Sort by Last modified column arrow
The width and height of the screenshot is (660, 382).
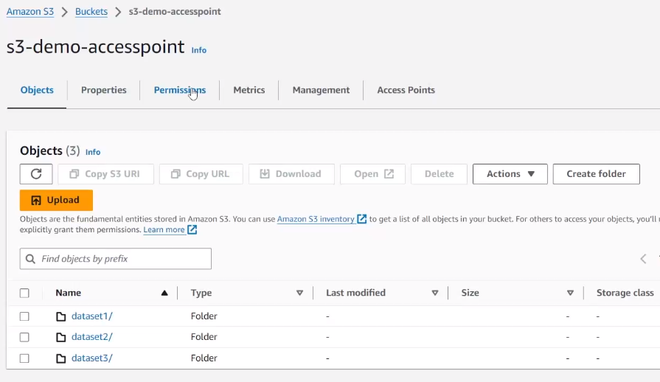(x=435, y=293)
